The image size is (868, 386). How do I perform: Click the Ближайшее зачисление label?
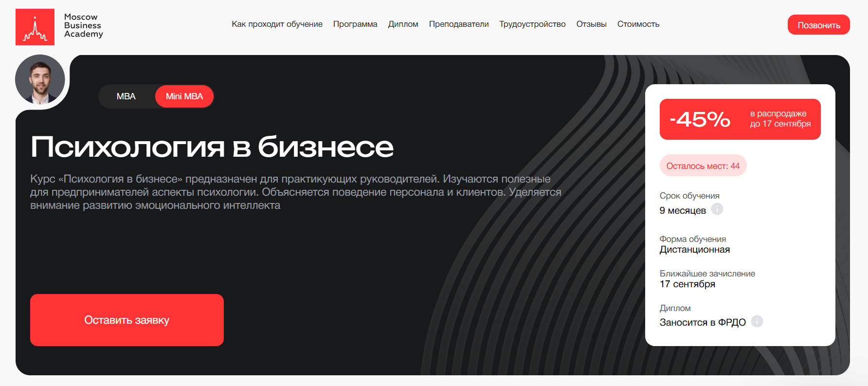click(x=707, y=274)
